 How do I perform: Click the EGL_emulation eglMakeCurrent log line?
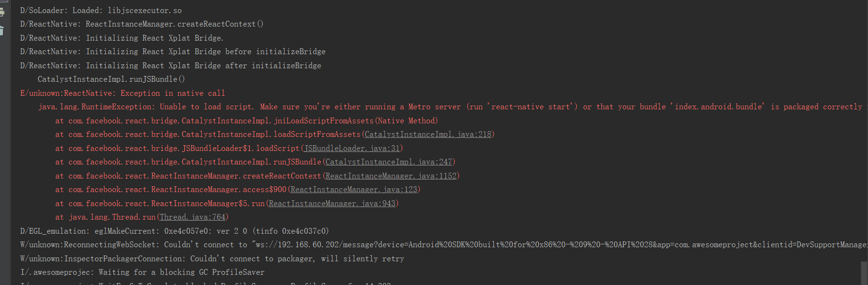(x=174, y=231)
